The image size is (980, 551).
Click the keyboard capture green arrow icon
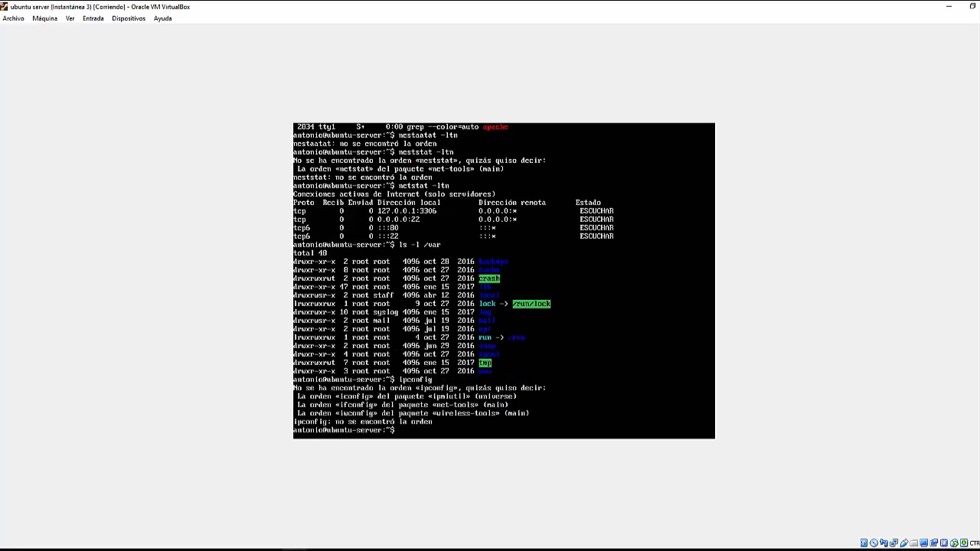tap(964, 543)
